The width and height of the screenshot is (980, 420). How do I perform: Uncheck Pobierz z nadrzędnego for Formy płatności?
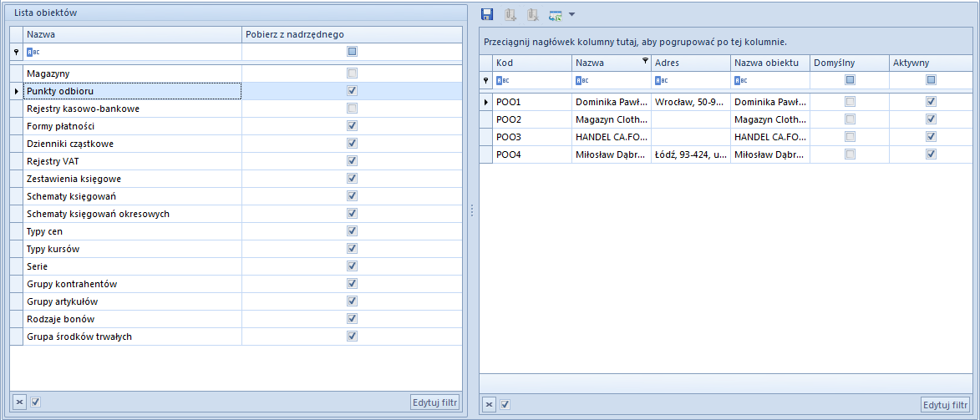(x=352, y=126)
